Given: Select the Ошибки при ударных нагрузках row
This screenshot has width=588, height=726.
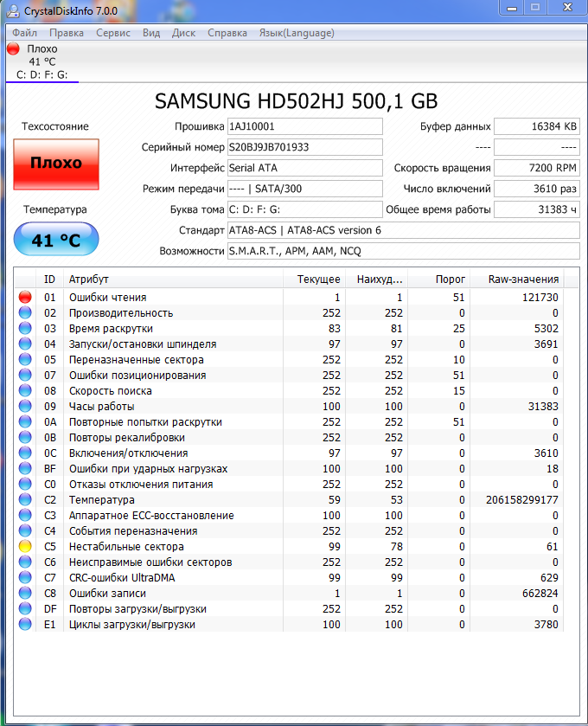Looking at the screenshot, I should [289, 468].
